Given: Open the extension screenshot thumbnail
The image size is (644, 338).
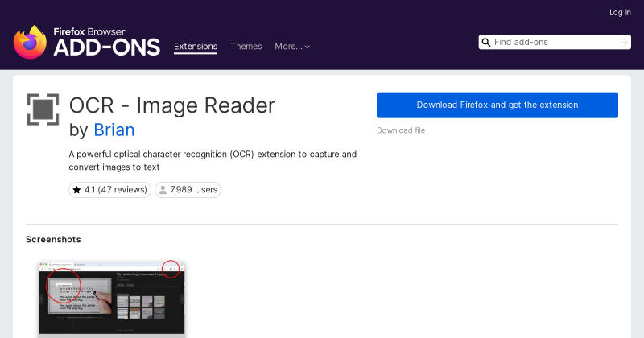Looking at the screenshot, I should tap(112, 297).
